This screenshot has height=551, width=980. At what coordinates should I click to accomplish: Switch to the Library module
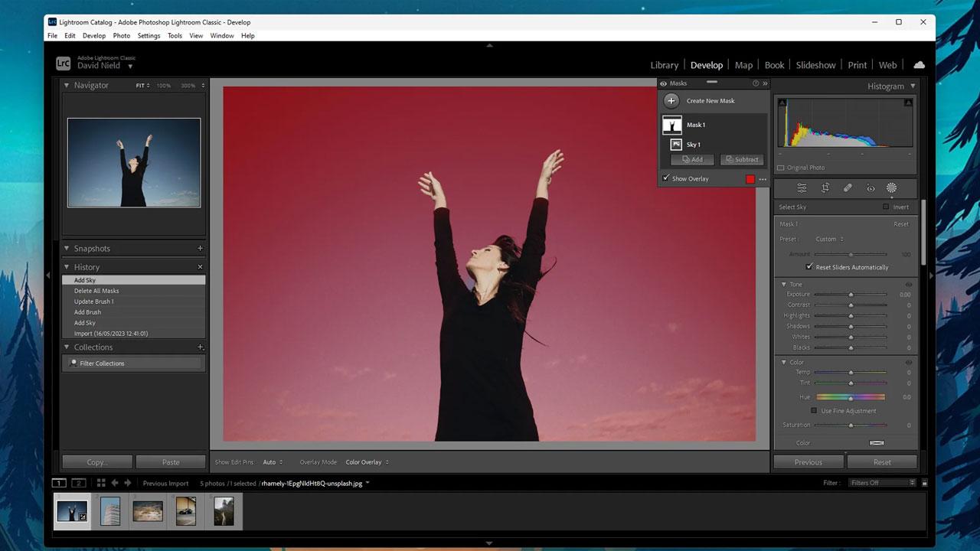pyautogui.click(x=664, y=65)
